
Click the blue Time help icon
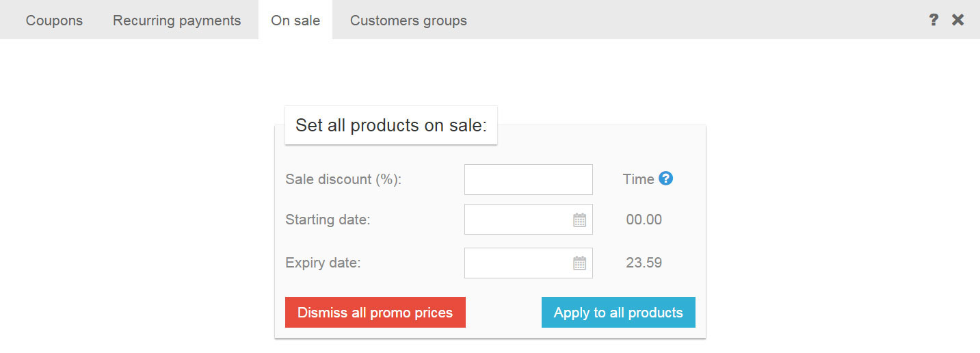665,179
